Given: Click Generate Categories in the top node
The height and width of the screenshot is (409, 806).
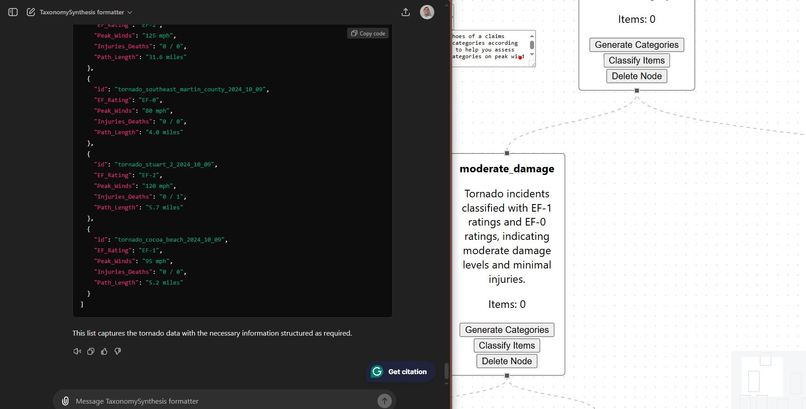Looking at the screenshot, I should [x=636, y=45].
